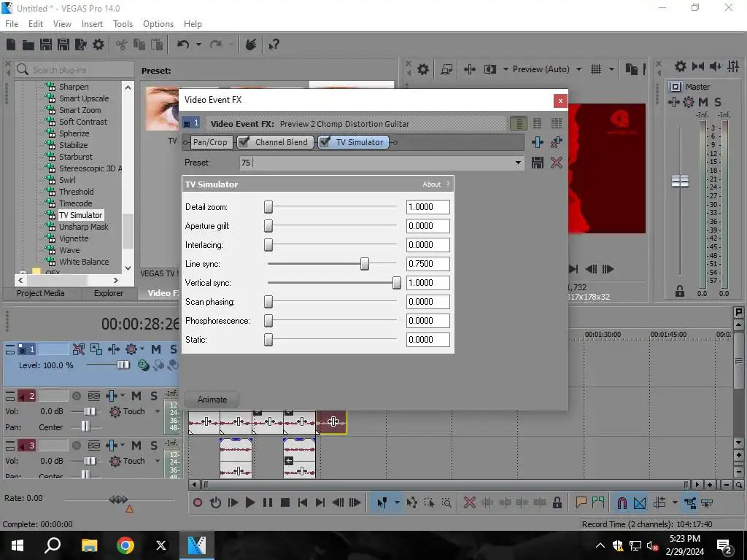The width and height of the screenshot is (747, 560).
Task: Pause playback in transport bar
Action: pos(267,502)
